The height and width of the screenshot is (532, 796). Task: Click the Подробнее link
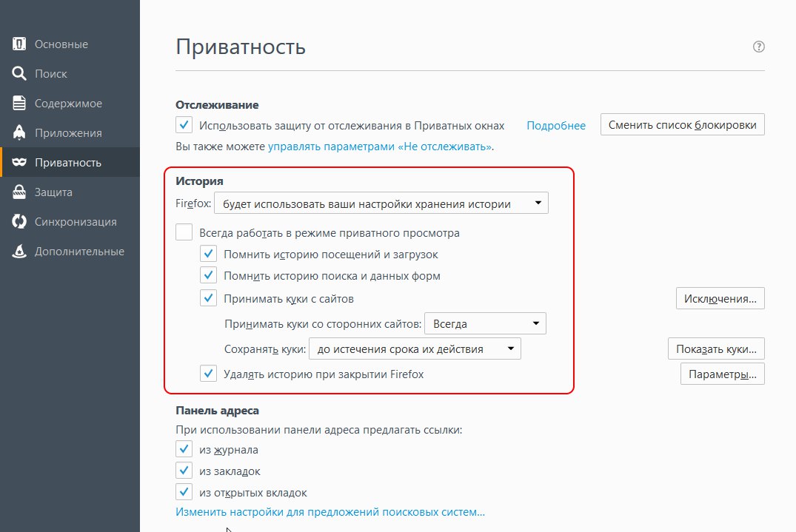point(556,126)
